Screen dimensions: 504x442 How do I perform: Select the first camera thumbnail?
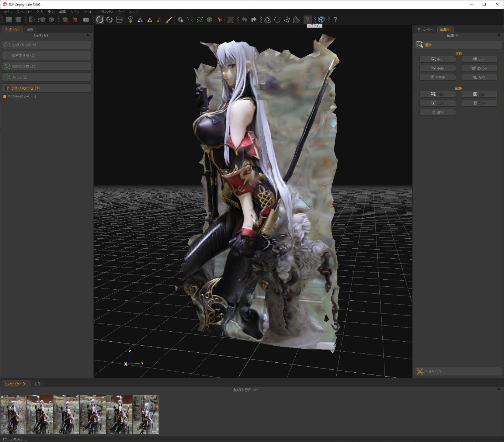[x=13, y=414]
